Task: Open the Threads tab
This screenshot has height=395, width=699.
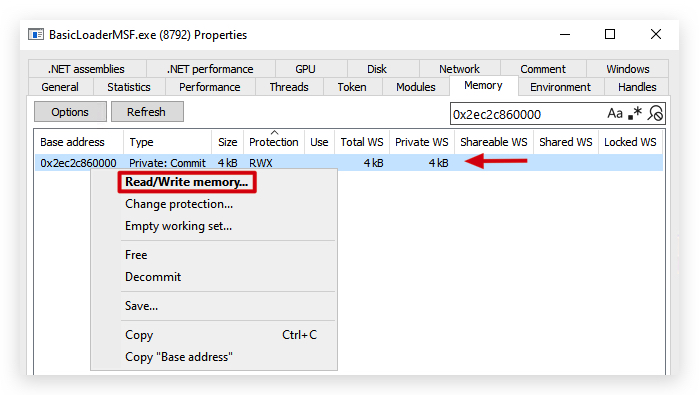Action: [x=289, y=87]
